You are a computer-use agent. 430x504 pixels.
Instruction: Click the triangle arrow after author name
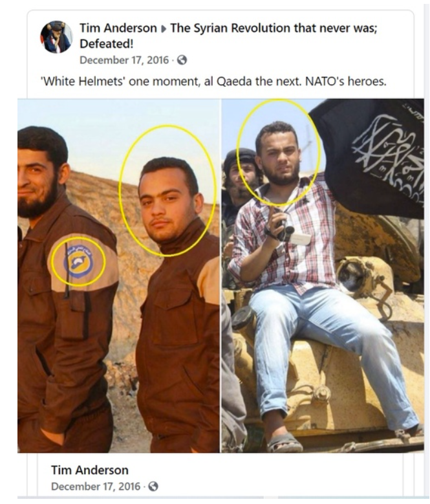click(x=164, y=28)
